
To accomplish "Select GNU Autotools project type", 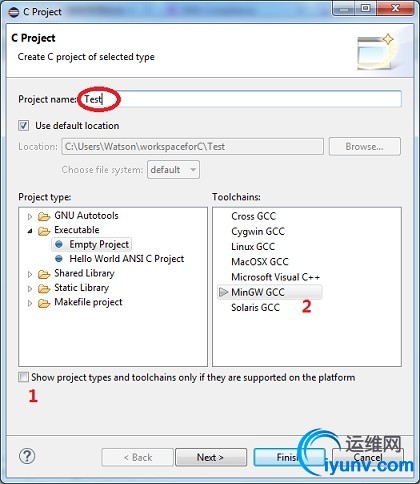I will click(86, 216).
